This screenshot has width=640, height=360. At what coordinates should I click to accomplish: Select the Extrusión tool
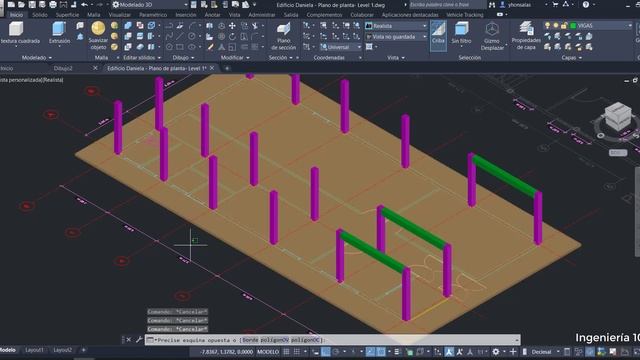pyautogui.click(x=60, y=33)
